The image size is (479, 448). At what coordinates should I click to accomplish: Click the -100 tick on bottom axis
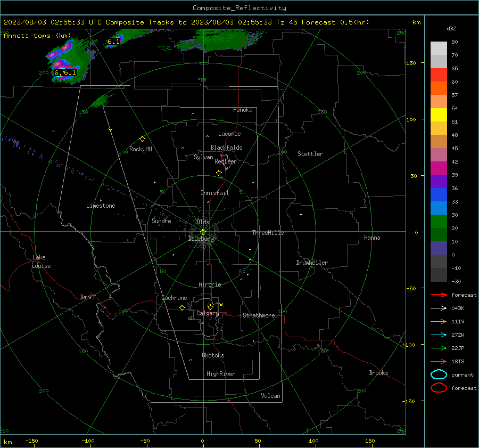(88, 441)
